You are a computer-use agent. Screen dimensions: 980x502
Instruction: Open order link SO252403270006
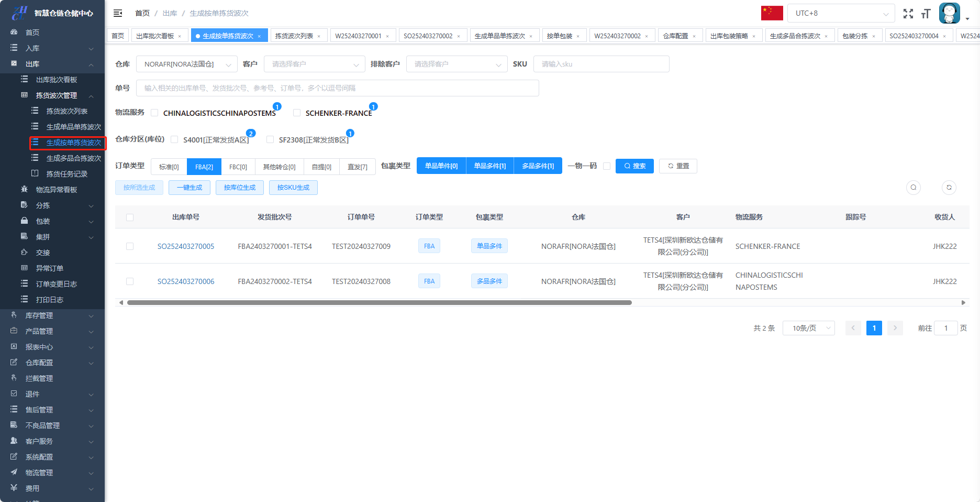186,281
